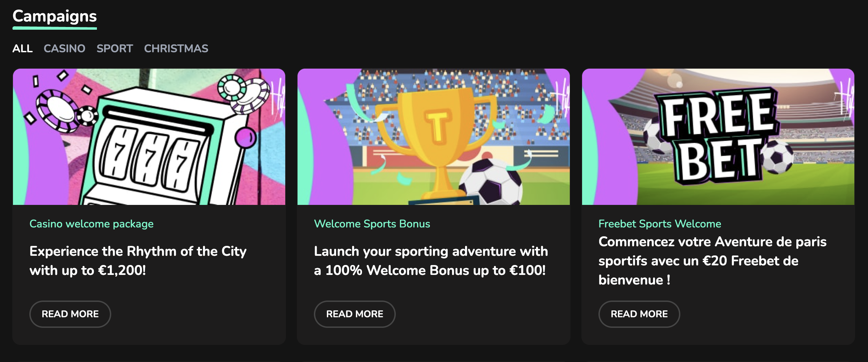
Task: Click Read More under Welcome Sports Bonus
Action: click(x=355, y=314)
